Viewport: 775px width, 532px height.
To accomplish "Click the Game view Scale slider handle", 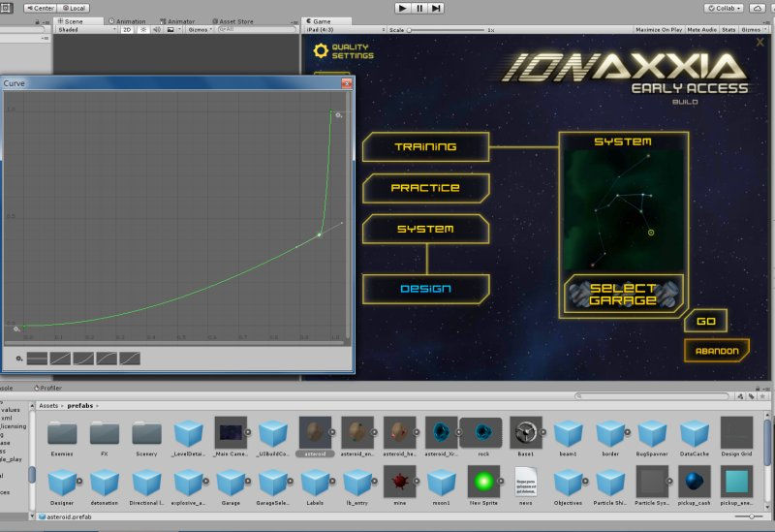I will 409,30.
